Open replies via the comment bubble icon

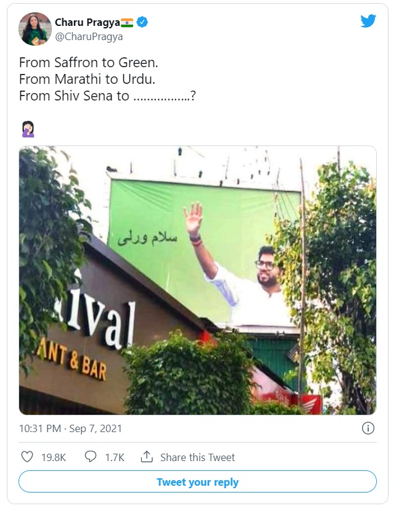click(x=90, y=457)
